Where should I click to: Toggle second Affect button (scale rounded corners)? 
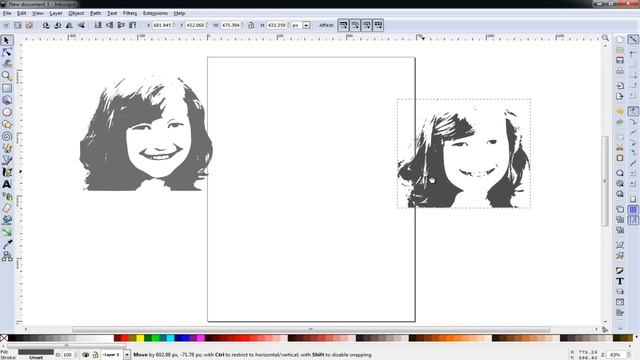[355, 25]
